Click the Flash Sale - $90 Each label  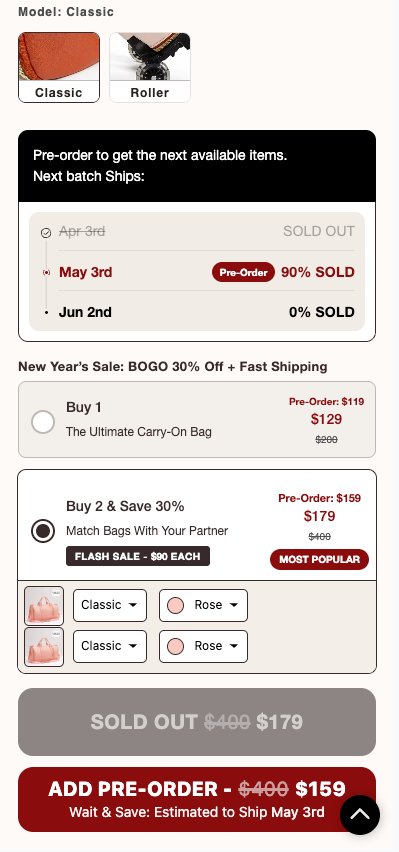(x=138, y=556)
